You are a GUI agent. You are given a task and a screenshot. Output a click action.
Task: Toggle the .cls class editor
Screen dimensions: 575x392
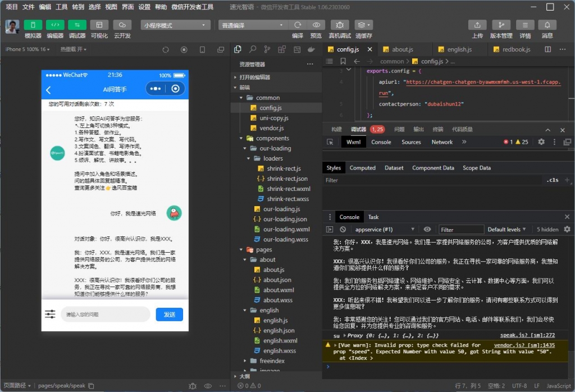point(553,180)
